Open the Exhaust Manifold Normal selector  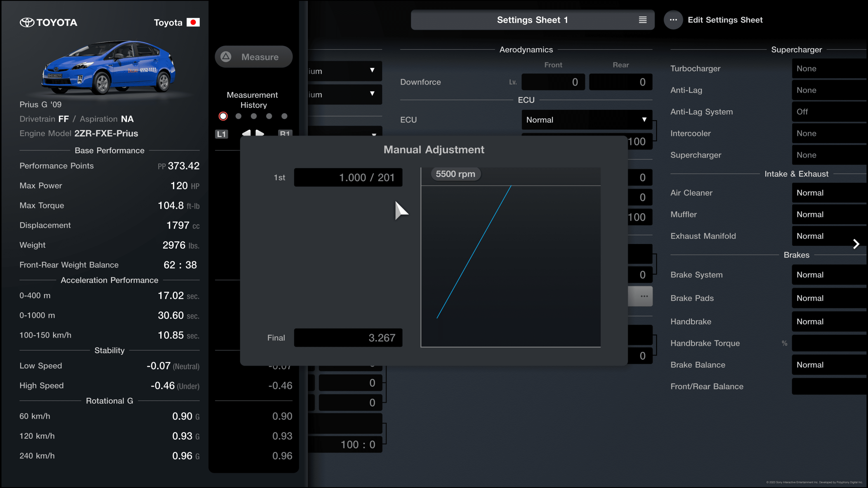[830, 236]
